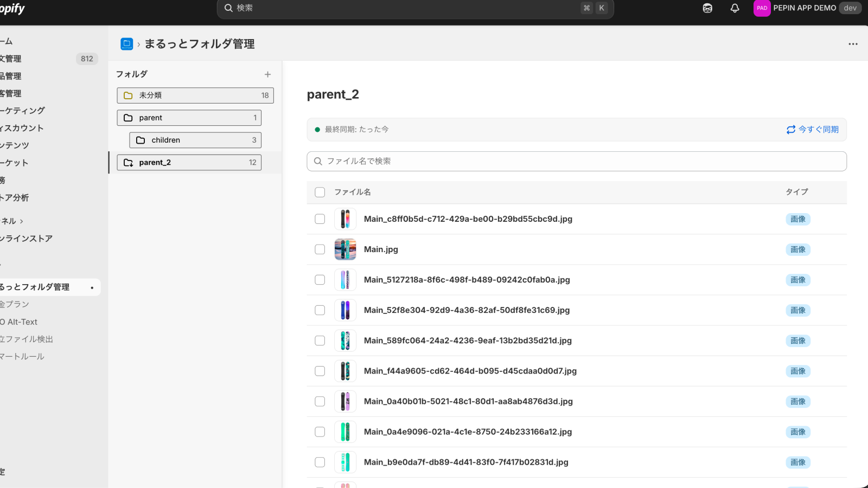This screenshot has width=868, height=488.
Task: Open Alt-Text item in sidebar
Action: pyautogui.click(x=22, y=322)
